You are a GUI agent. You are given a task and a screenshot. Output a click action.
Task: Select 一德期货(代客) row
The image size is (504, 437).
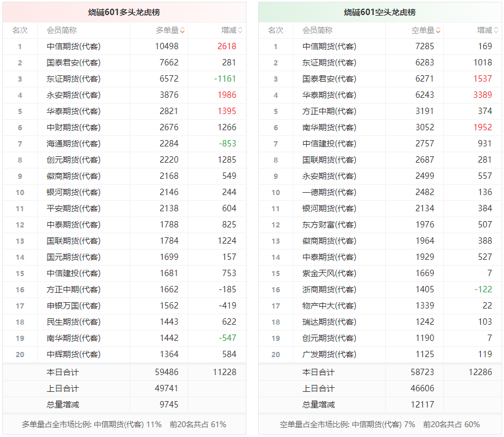[x=380, y=192]
